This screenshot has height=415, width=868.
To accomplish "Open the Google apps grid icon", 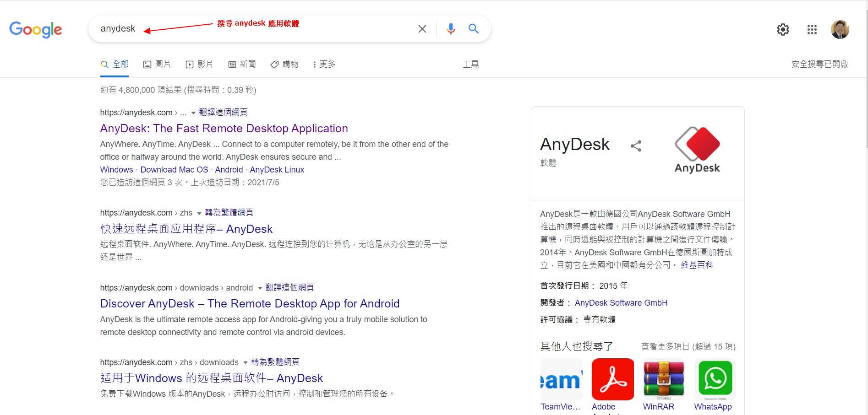I will click(812, 29).
